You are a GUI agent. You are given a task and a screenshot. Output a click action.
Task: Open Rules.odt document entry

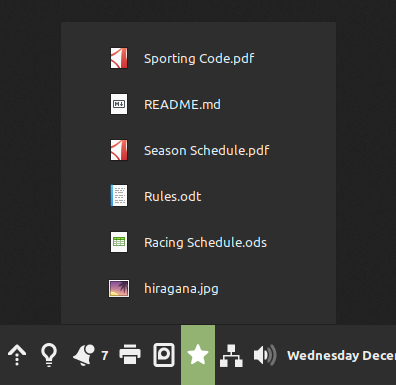click(198, 196)
